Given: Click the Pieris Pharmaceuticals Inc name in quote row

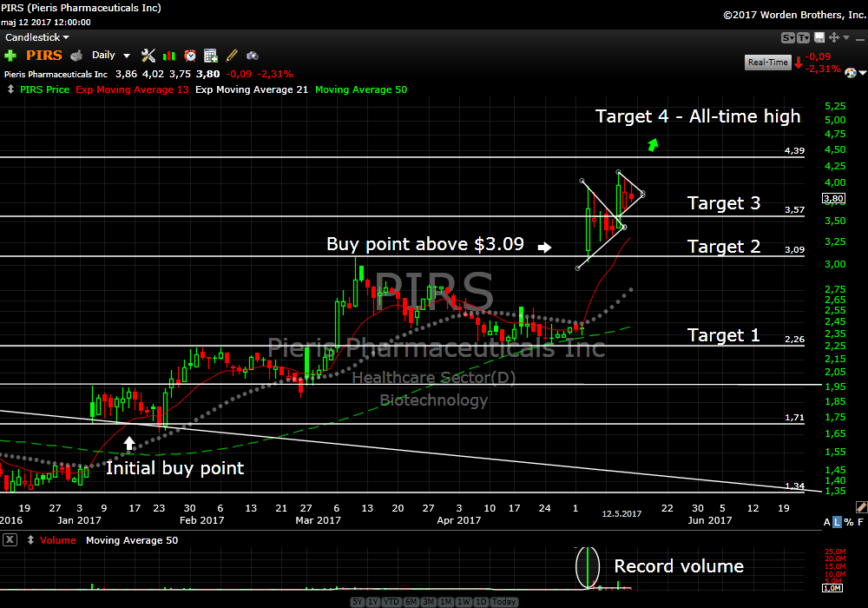Looking at the screenshot, I should click(56, 74).
